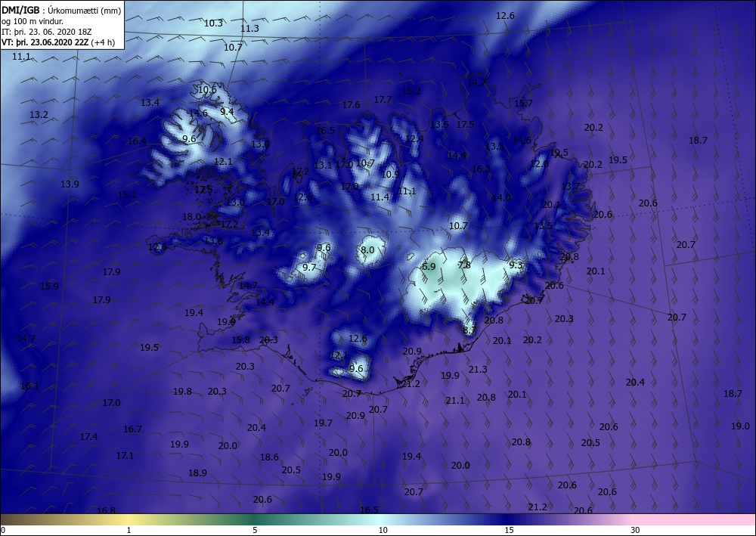756x536 pixels.
Task: Click the '30' label on the color scale
Action: point(636,530)
